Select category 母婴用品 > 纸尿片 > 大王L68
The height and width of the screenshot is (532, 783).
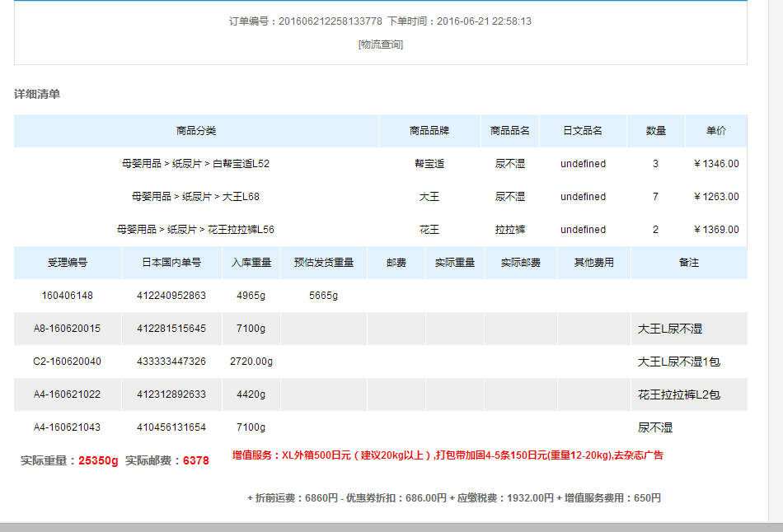pos(196,197)
